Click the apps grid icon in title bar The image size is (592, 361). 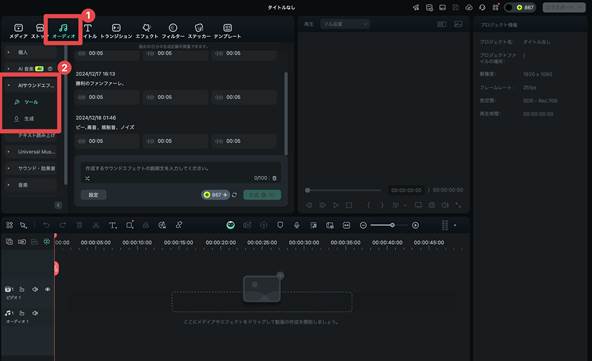coord(495,8)
